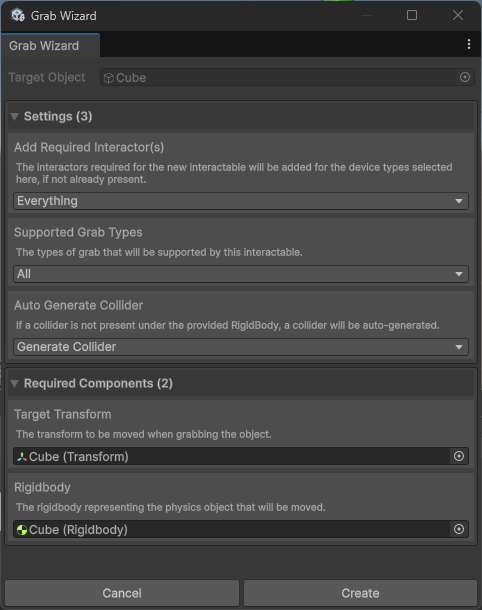The height and width of the screenshot is (610, 482).
Task: Click the cube icon in Target Object
Action: coord(109,78)
